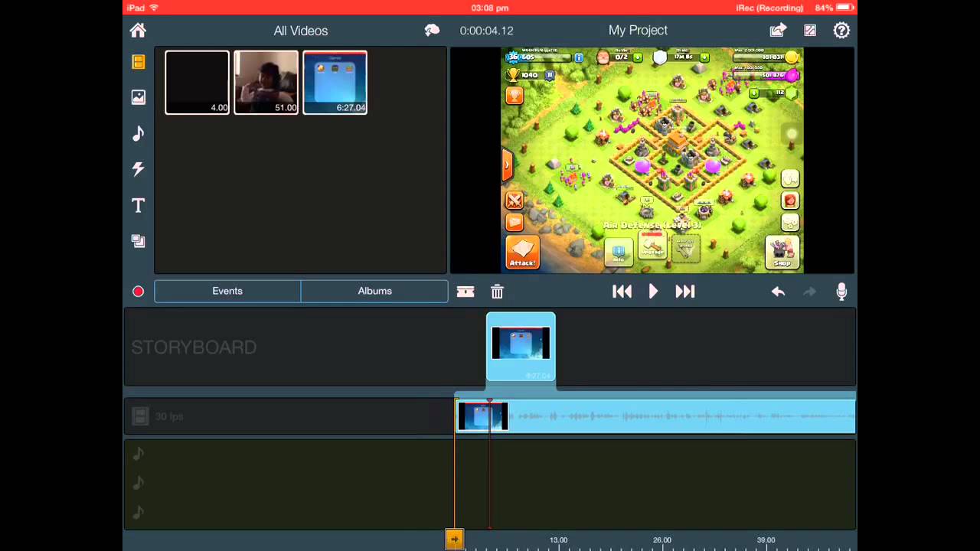Play the project preview
Viewport: 980px width, 551px height.
tap(653, 292)
